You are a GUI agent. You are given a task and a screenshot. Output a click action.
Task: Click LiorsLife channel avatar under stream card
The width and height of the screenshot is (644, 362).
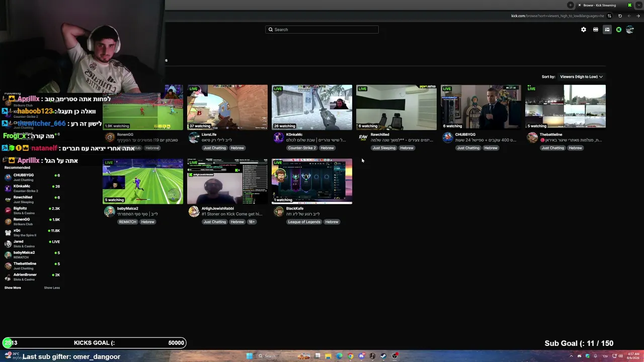tap(194, 138)
